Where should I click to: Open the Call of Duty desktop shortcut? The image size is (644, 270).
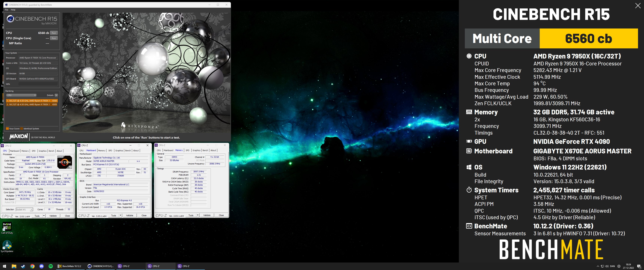pyautogui.click(x=7, y=228)
